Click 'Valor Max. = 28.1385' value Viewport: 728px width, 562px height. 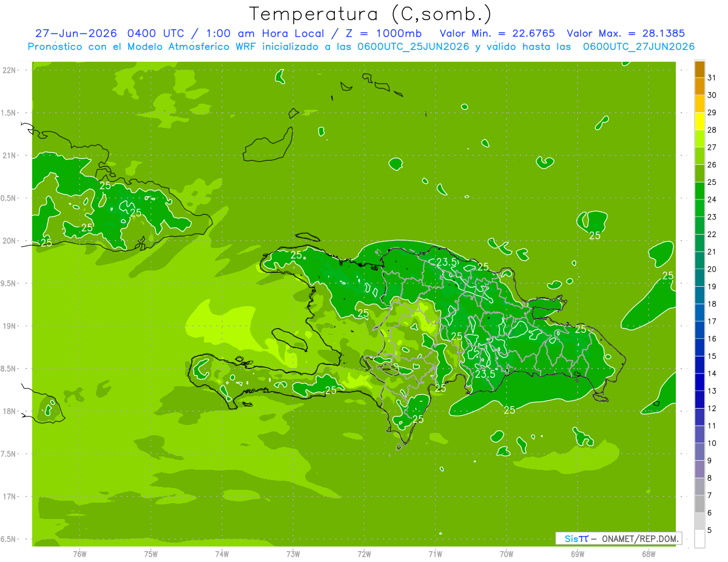pyautogui.click(x=625, y=33)
